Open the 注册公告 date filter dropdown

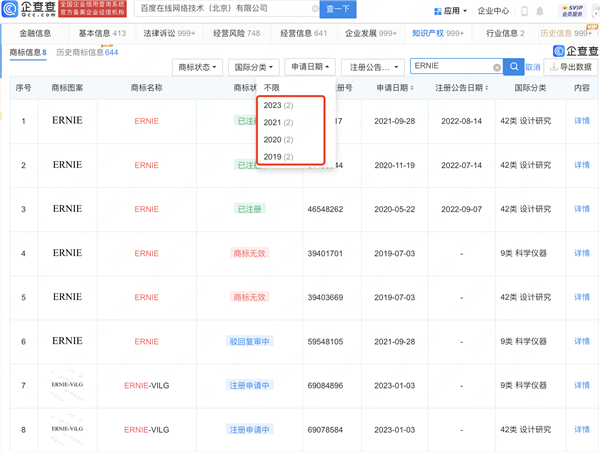373,67
